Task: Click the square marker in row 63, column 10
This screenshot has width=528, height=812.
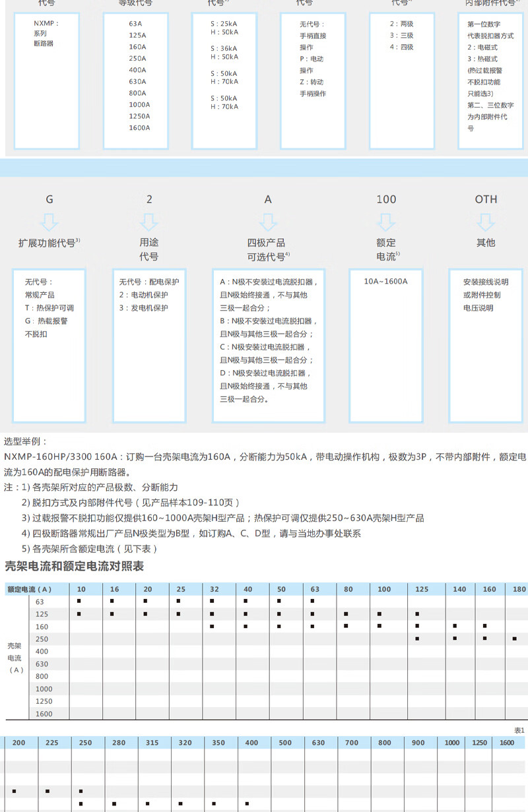Action: point(79,602)
